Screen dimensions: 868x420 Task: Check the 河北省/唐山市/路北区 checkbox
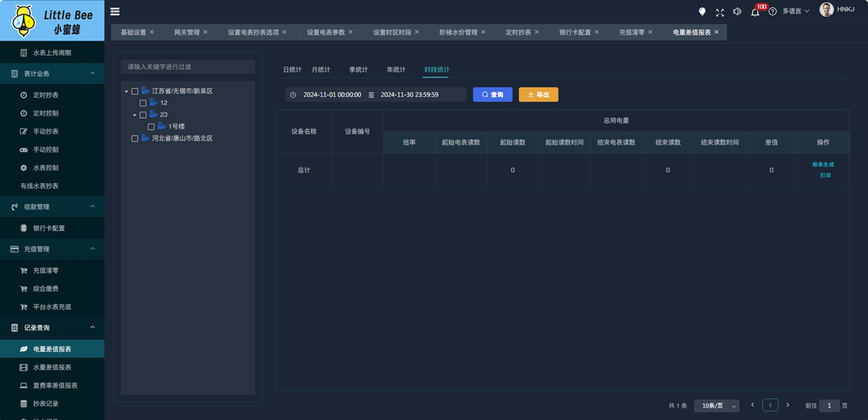click(135, 138)
